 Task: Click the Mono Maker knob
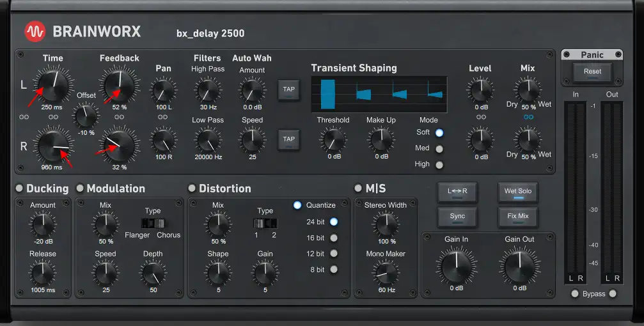386,274
